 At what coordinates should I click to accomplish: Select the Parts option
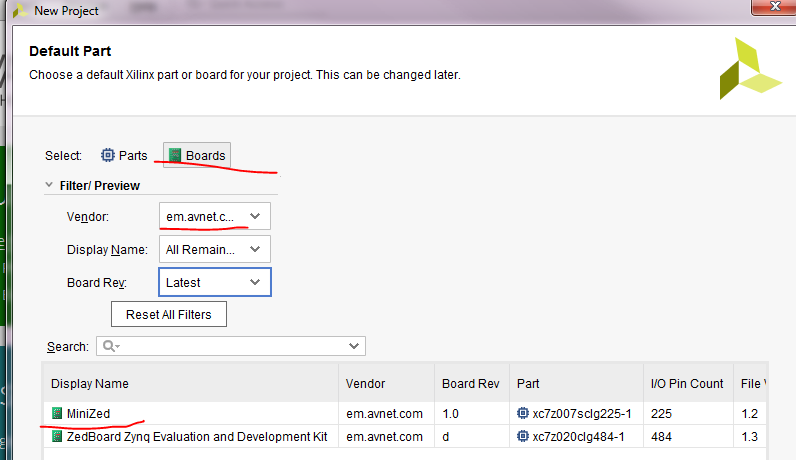pos(124,155)
